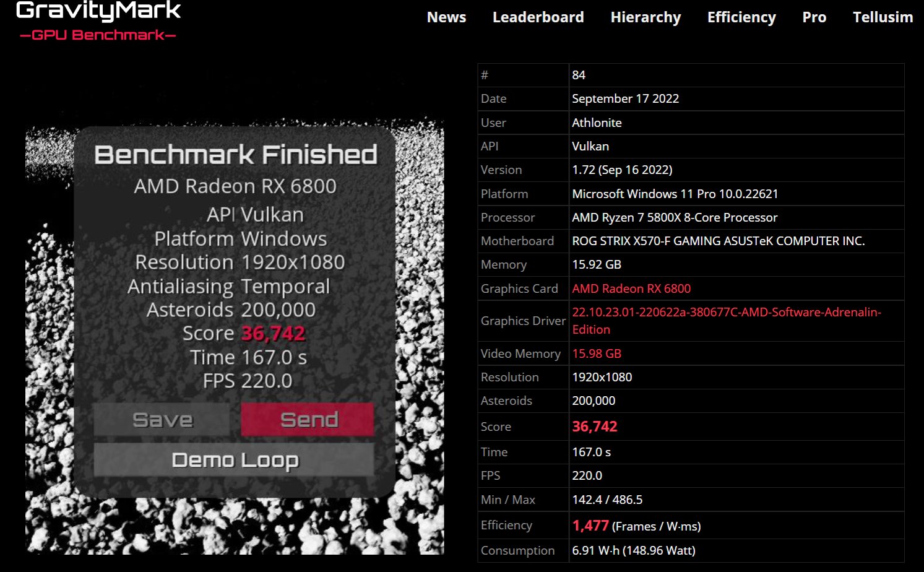
Task: Click Benchmark Finished heading in the image
Action: pyautogui.click(x=236, y=155)
